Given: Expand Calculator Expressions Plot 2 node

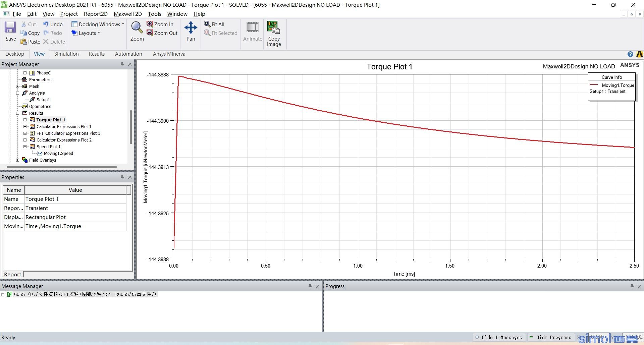Looking at the screenshot, I should pos(25,140).
